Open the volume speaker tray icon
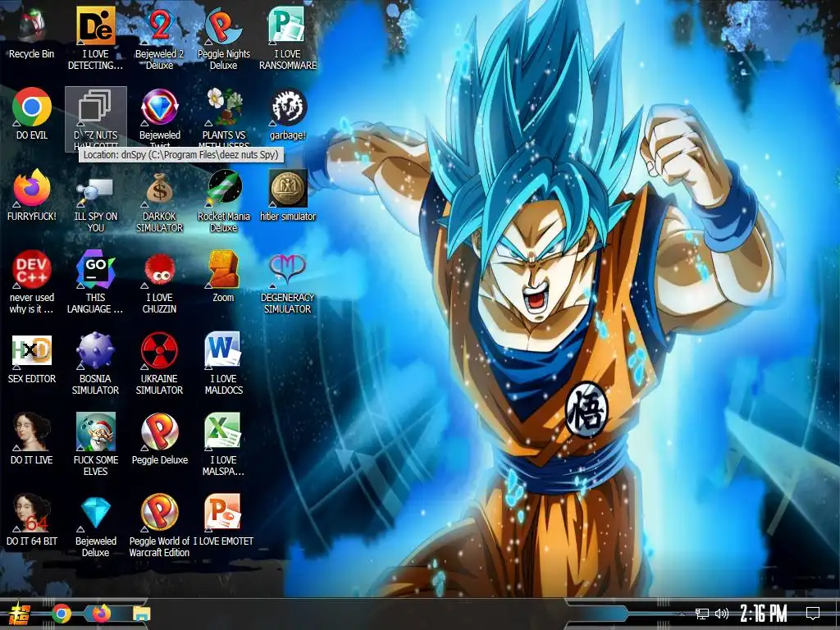The image size is (840, 630). (722, 614)
